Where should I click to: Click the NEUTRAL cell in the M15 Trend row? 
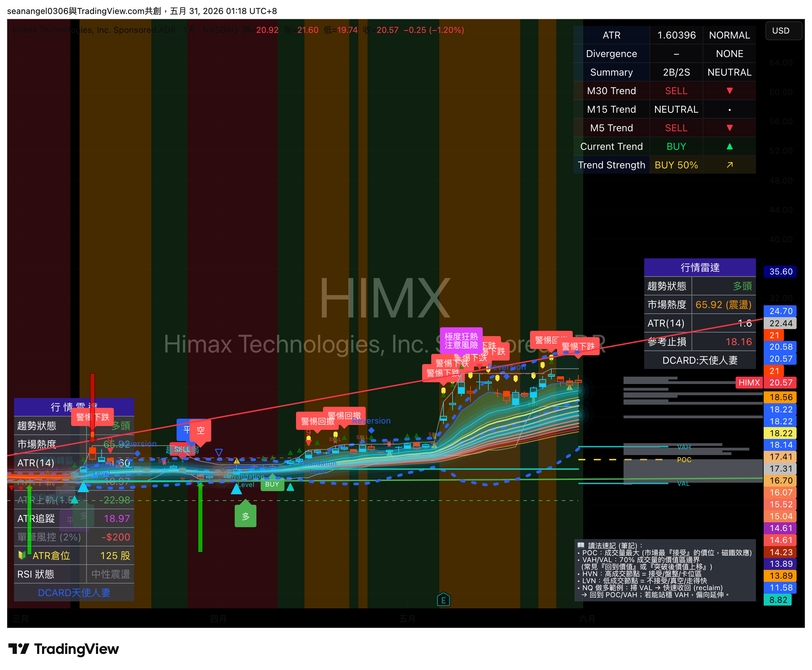[676, 109]
